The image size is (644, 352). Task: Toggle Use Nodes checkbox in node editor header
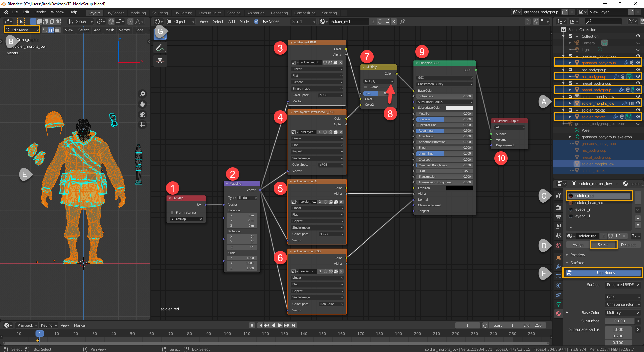point(256,21)
